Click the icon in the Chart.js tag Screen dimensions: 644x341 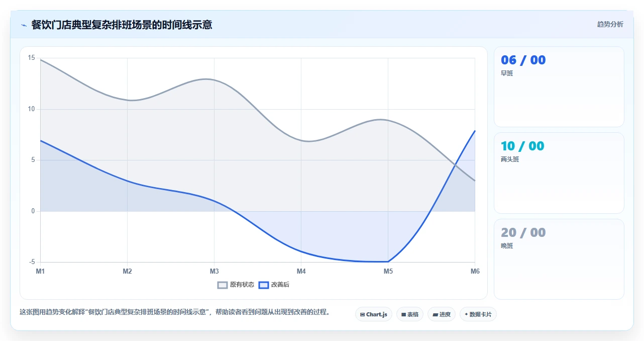click(x=362, y=314)
